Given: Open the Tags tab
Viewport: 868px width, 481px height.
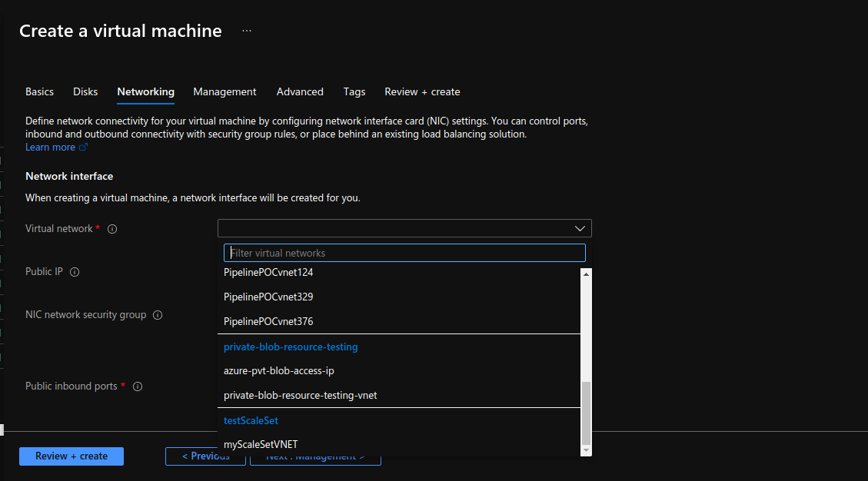Looking at the screenshot, I should point(354,92).
